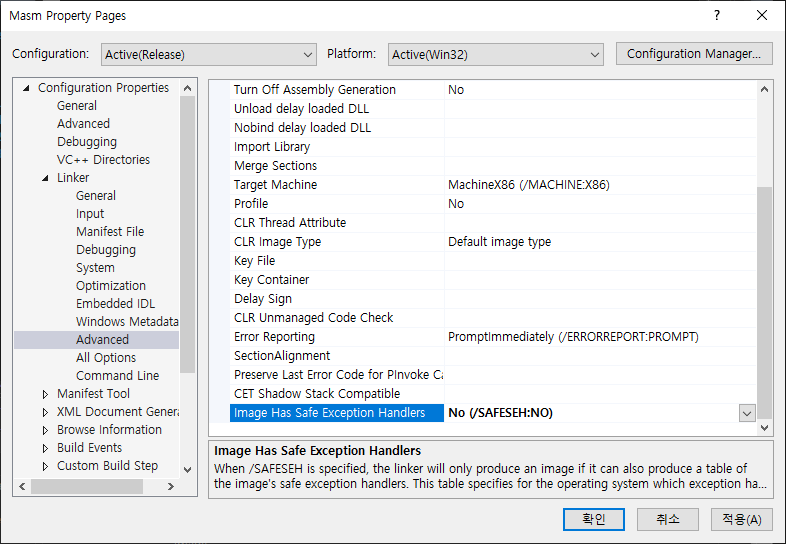Click the Default image type value
Viewport: 786px width, 544px height.
(499, 242)
